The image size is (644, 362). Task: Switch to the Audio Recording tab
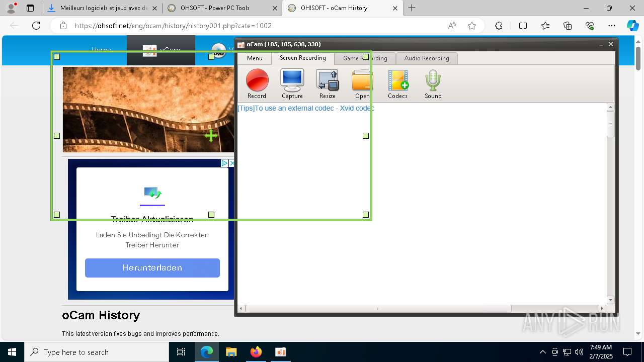[x=427, y=58]
